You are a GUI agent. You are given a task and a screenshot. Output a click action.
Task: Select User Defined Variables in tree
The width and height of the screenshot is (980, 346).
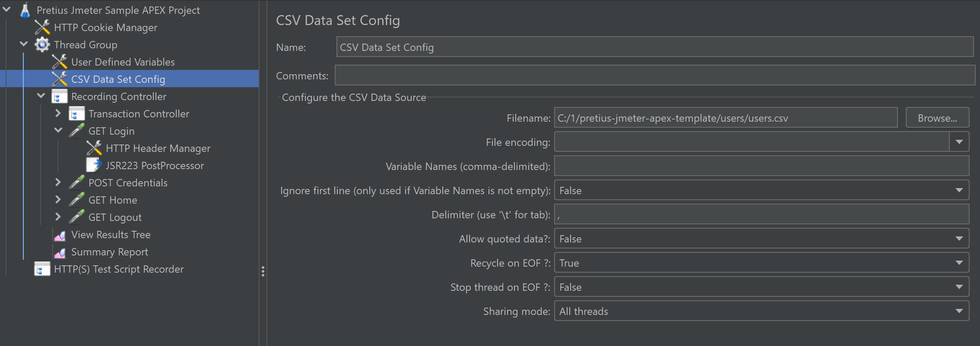pos(123,62)
